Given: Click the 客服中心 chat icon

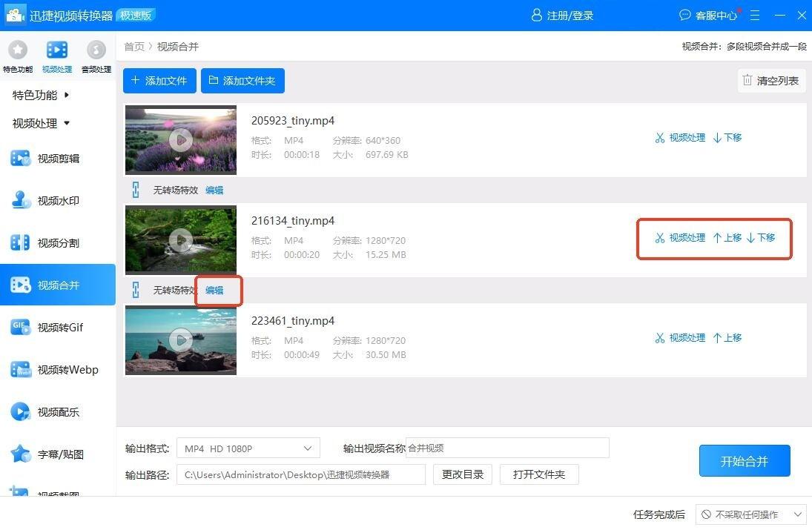Looking at the screenshot, I should (684, 15).
